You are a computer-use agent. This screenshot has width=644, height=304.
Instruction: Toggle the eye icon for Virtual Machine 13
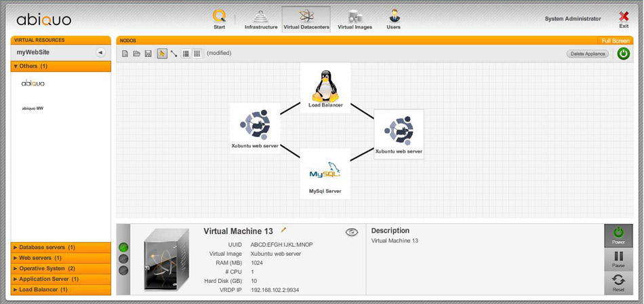click(x=351, y=232)
